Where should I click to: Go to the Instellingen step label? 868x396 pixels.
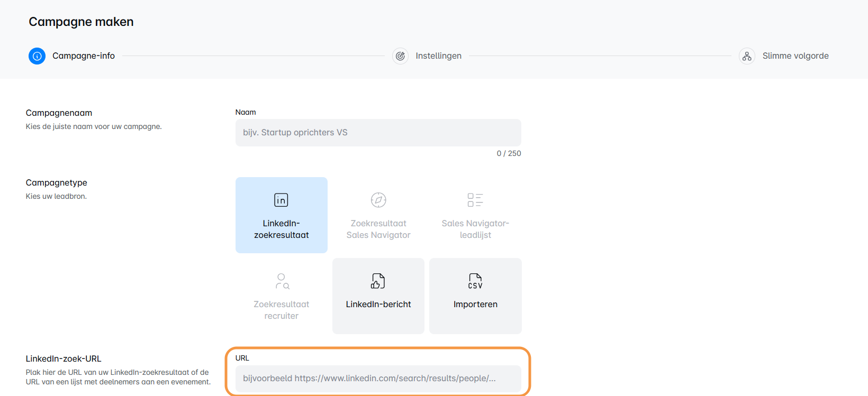pos(438,56)
